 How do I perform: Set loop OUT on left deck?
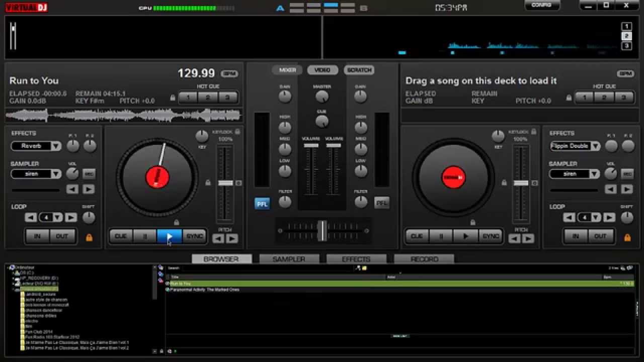point(62,236)
